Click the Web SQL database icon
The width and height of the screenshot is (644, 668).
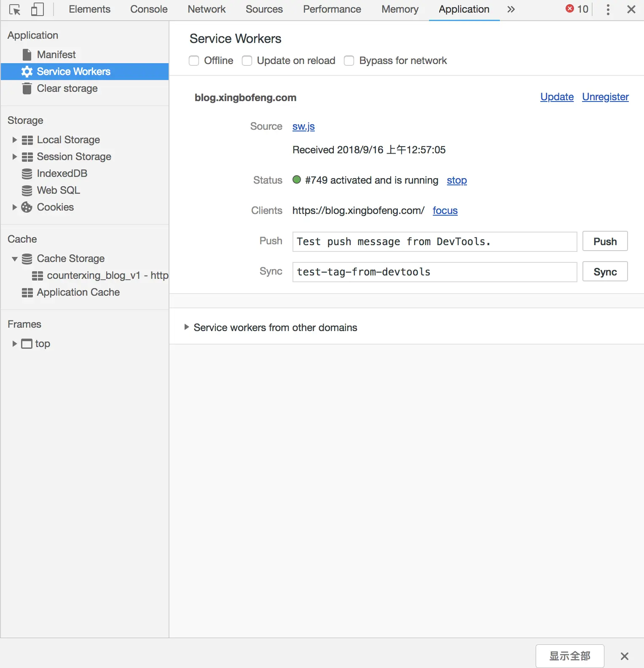point(27,190)
